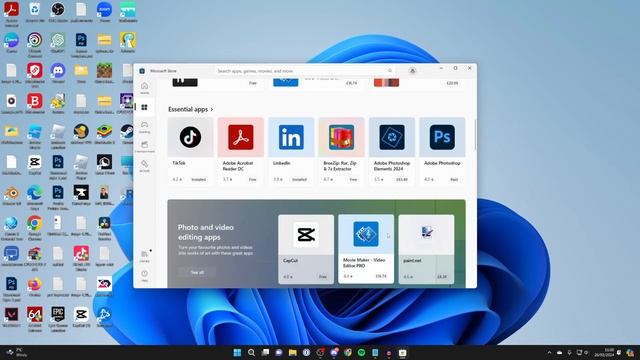This screenshot has height=360, width=640.
Task: Open Adobe Photoshop Elements 2024 card
Action: [x=392, y=151]
